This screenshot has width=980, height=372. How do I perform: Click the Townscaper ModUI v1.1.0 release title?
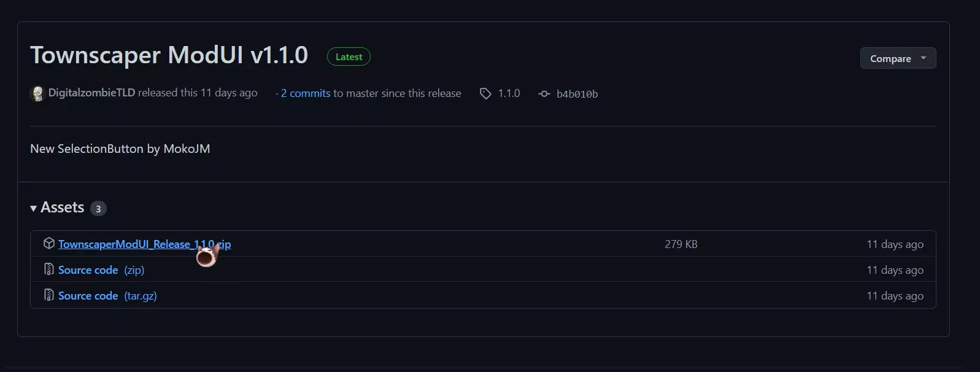click(169, 55)
